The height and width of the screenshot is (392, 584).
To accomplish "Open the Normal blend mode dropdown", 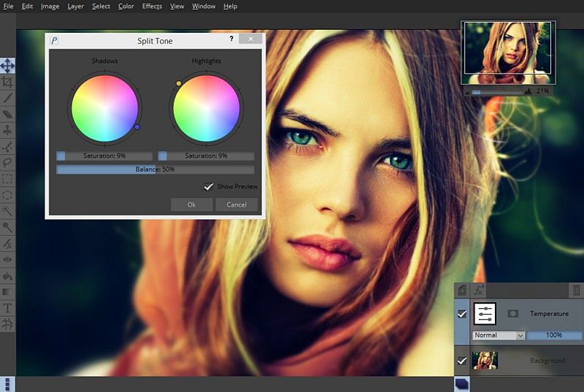I will click(499, 335).
